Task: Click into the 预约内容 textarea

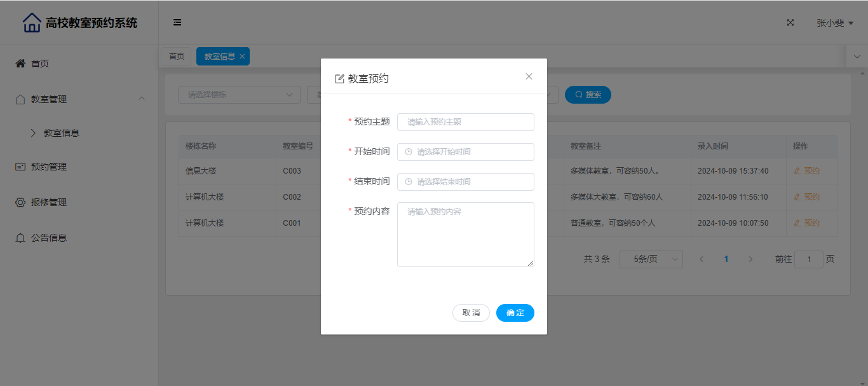Action: click(466, 235)
